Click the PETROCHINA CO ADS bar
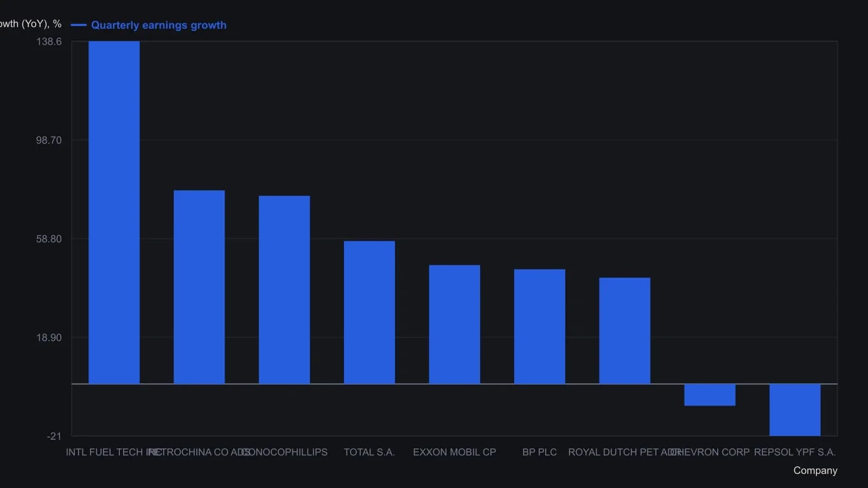 199,287
